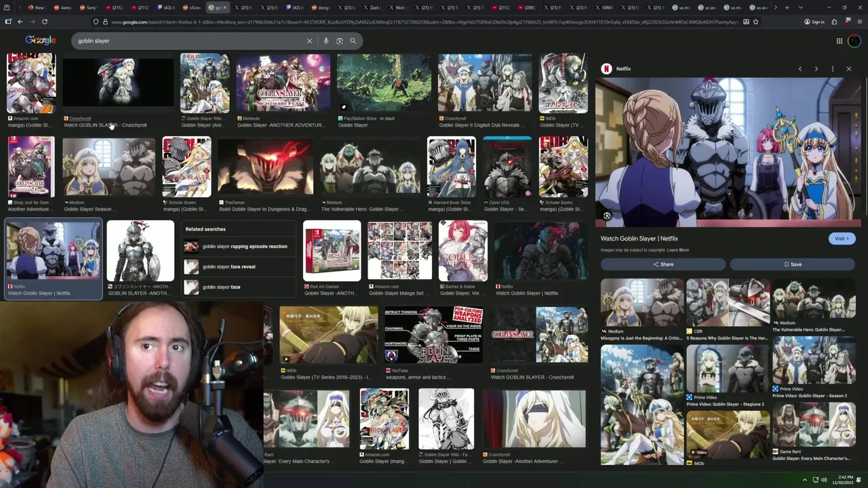
Task: Open Watch Goblin Slayer | Netflix title link
Action: 639,239
